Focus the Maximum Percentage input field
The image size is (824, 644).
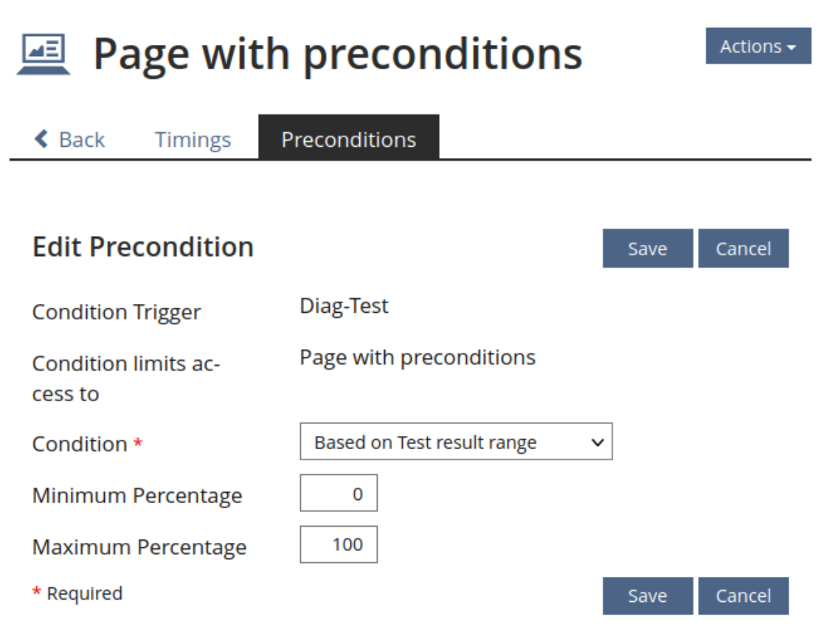tap(339, 544)
